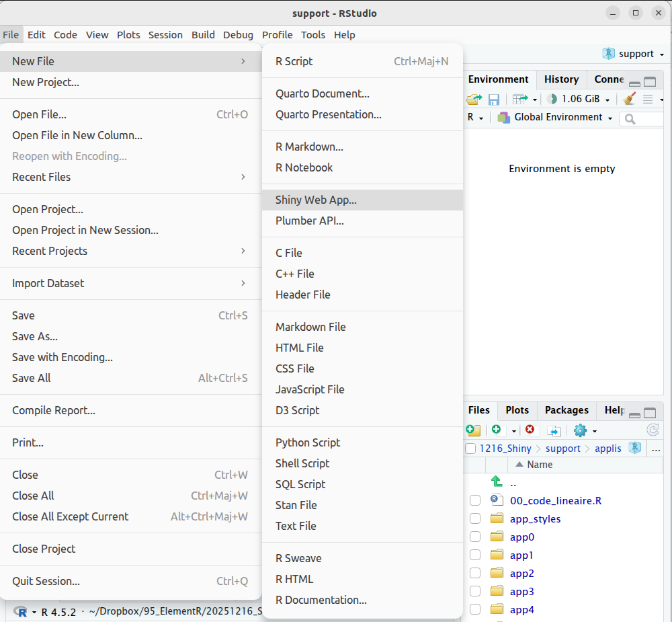Image resolution: width=672 pixels, height=622 pixels.
Task: Switch to the Packages tab
Action: click(x=566, y=410)
